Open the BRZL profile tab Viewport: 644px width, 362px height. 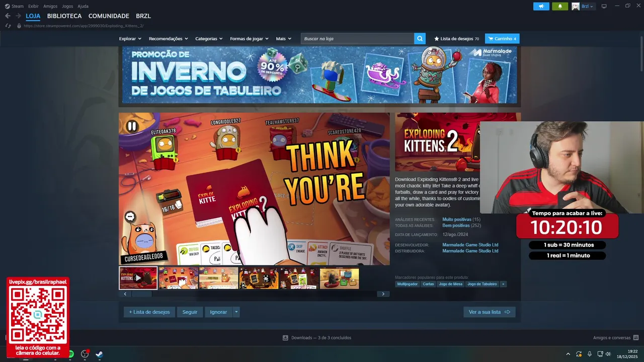point(143,16)
